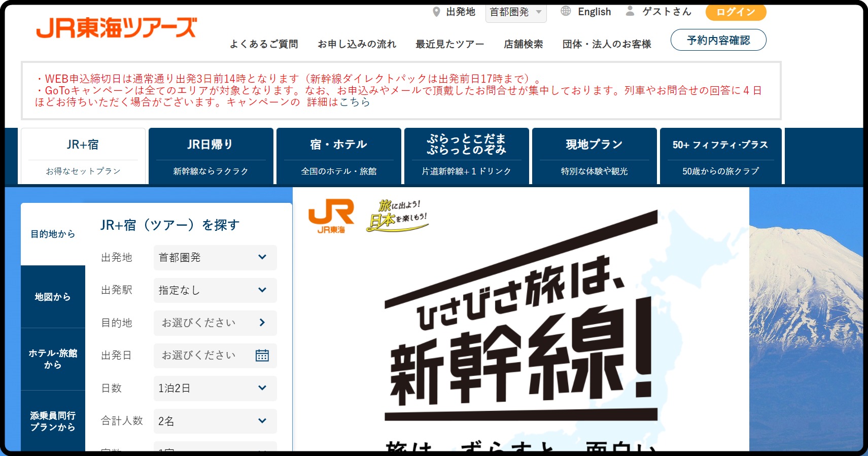868x456 pixels.
Task: Click the ログイン button
Action: pyautogui.click(x=736, y=12)
